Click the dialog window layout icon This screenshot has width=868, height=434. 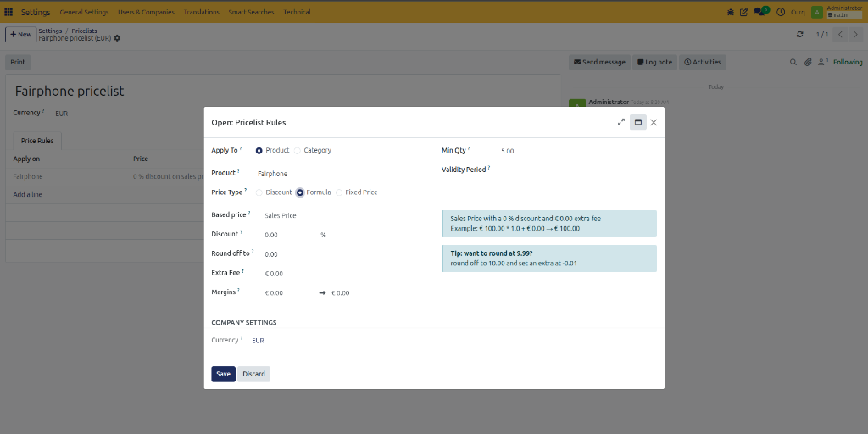(x=638, y=122)
